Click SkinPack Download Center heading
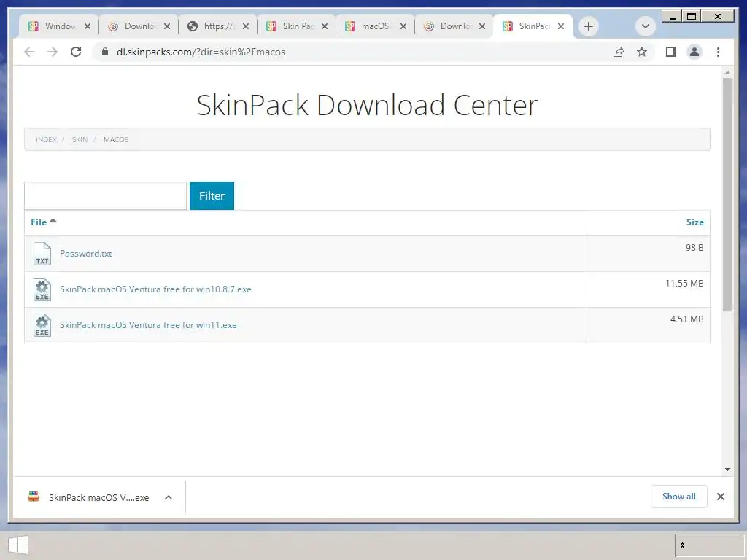The height and width of the screenshot is (560, 747). click(x=368, y=105)
